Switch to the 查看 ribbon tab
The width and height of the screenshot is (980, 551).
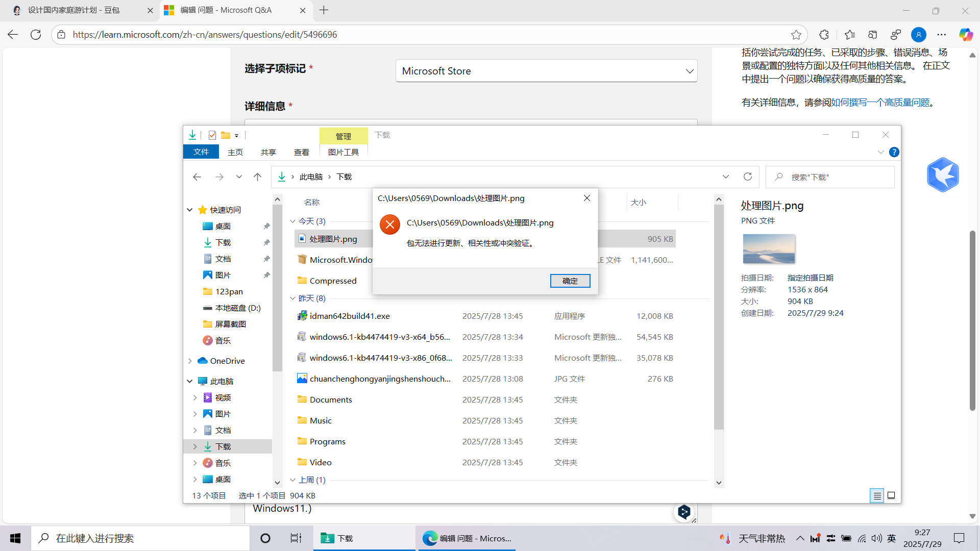(x=302, y=152)
